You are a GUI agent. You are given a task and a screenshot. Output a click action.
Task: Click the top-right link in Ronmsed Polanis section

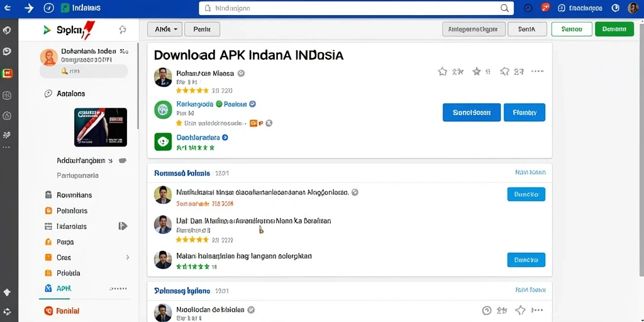(x=530, y=172)
